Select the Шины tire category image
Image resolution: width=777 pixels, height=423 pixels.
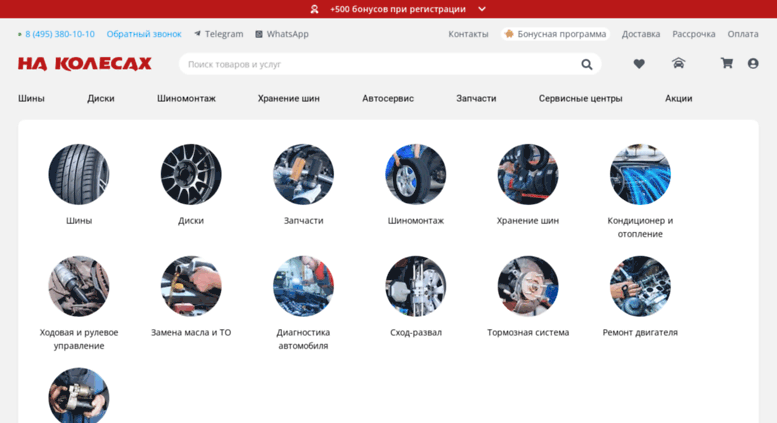(79, 174)
